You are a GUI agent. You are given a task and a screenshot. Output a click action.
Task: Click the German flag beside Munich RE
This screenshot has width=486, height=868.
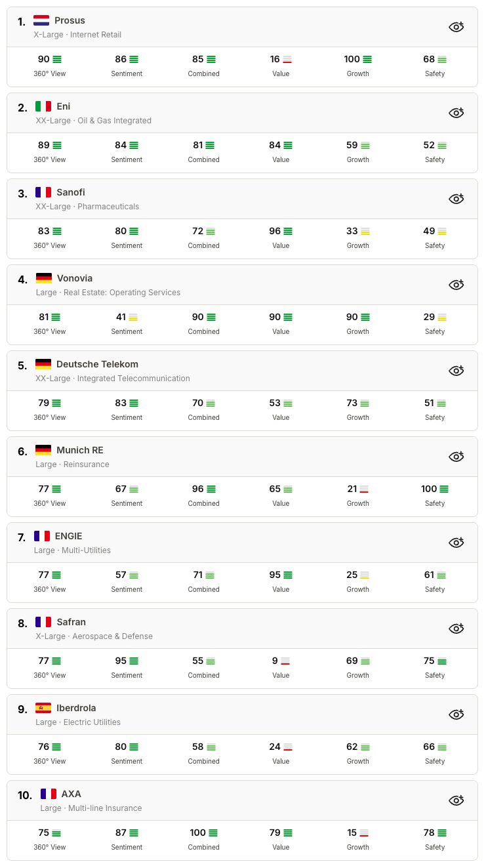[43, 450]
